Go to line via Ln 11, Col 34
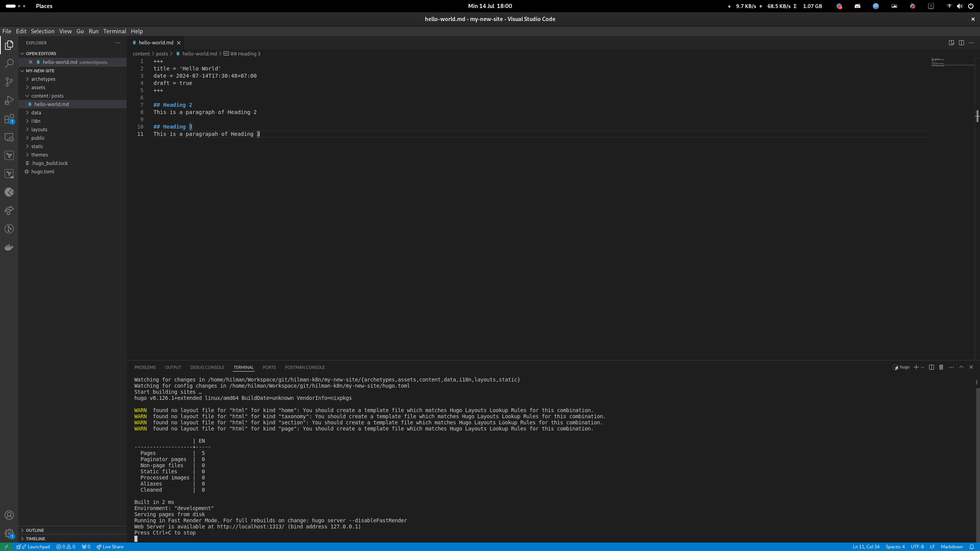 [x=866, y=547]
